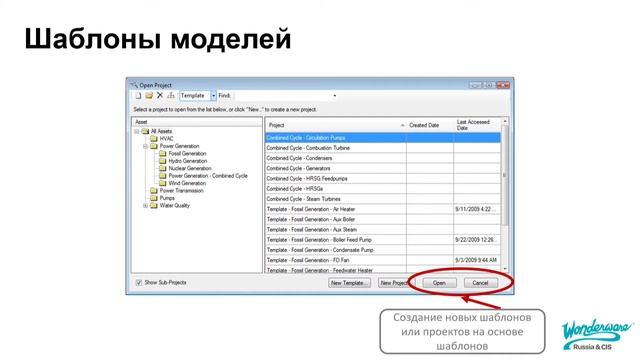Collapse the All Assets tree node
This screenshot has width=640, height=360.
(x=137, y=131)
